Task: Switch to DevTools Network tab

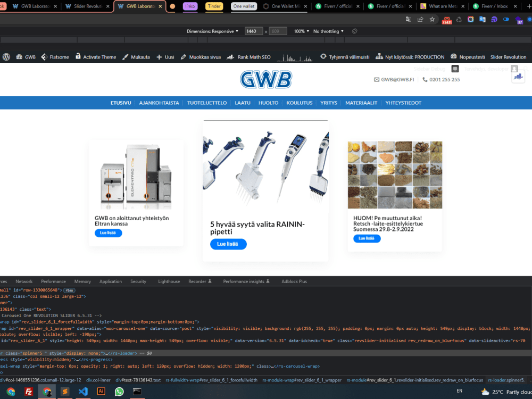Action: click(24, 281)
